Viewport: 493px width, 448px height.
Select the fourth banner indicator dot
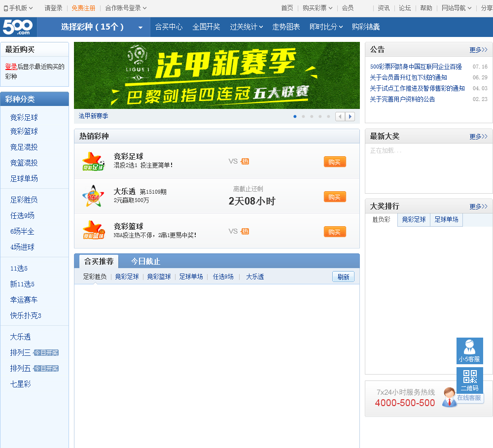click(320, 117)
